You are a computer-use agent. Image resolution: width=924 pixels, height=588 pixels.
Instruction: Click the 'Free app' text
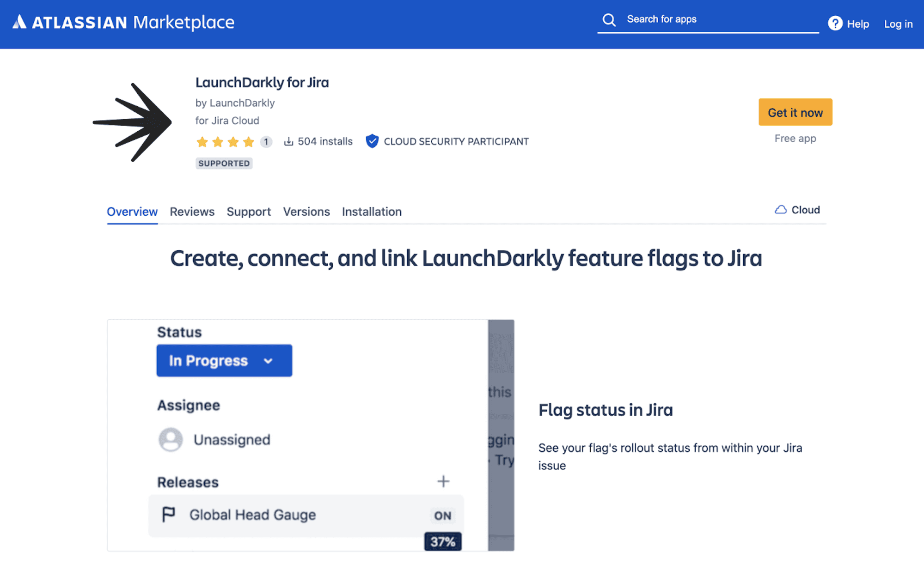[795, 139]
